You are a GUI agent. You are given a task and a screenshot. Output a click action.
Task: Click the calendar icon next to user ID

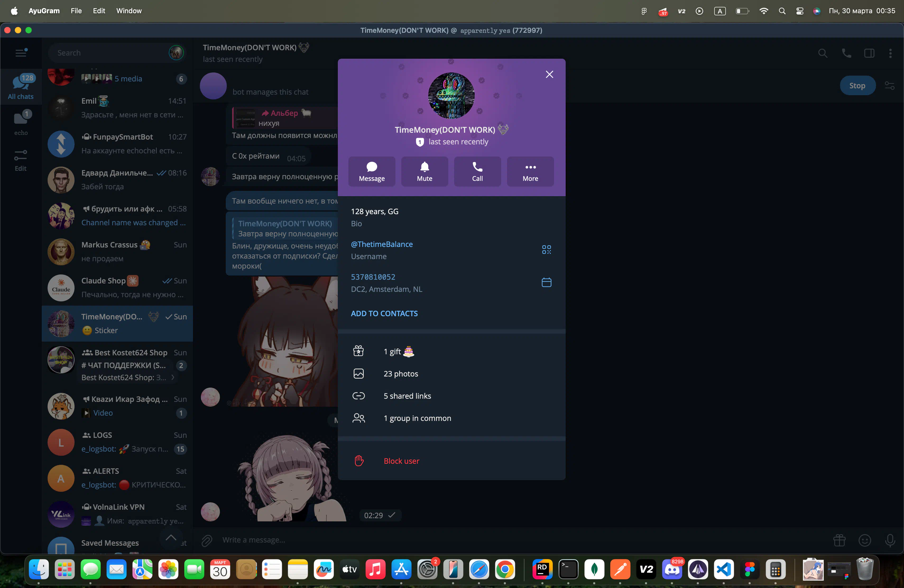coord(546,282)
